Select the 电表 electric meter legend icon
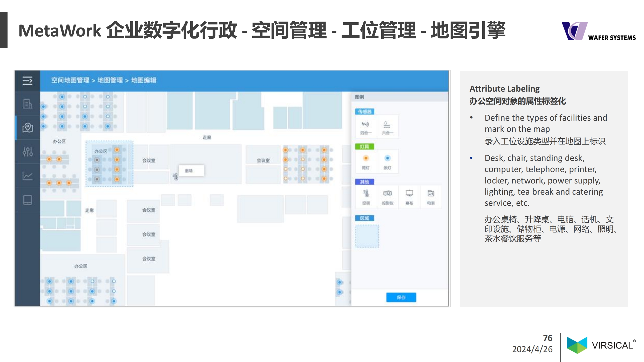 tap(431, 197)
